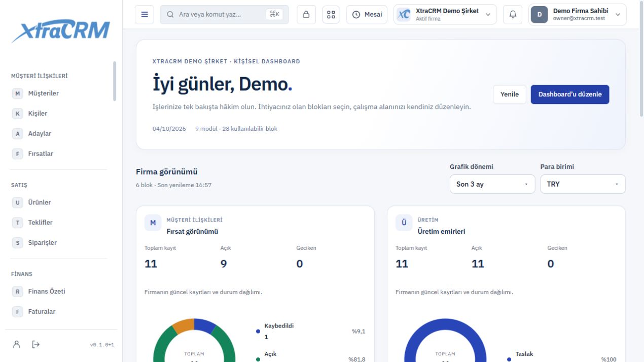Click owner@xtracrm.test email text

pyautogui.click(x=579, y=19)
